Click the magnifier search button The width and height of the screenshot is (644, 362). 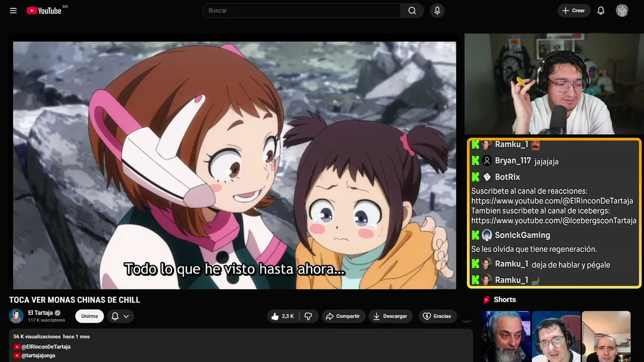(412, 11)
